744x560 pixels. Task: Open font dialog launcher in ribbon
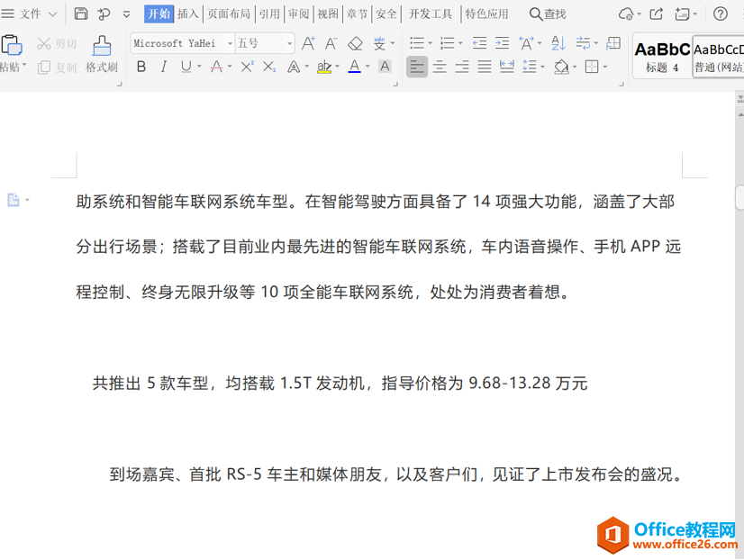coord(395,84)
